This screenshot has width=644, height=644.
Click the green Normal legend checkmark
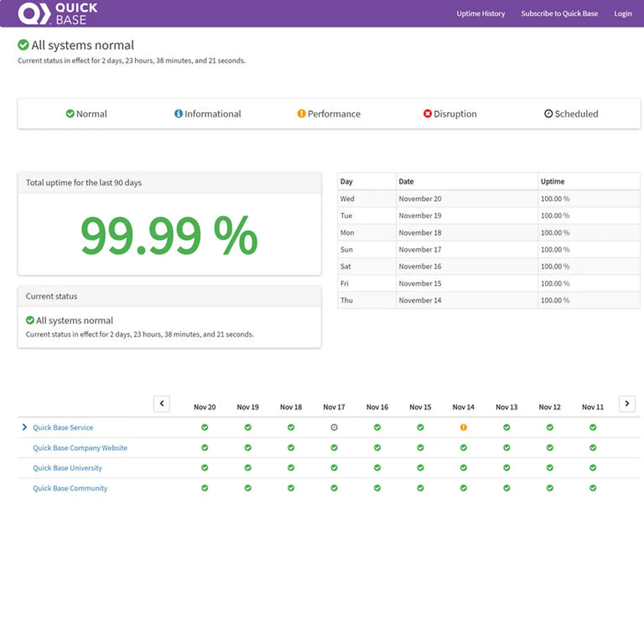pyautogui.click(x=70, y=114)
